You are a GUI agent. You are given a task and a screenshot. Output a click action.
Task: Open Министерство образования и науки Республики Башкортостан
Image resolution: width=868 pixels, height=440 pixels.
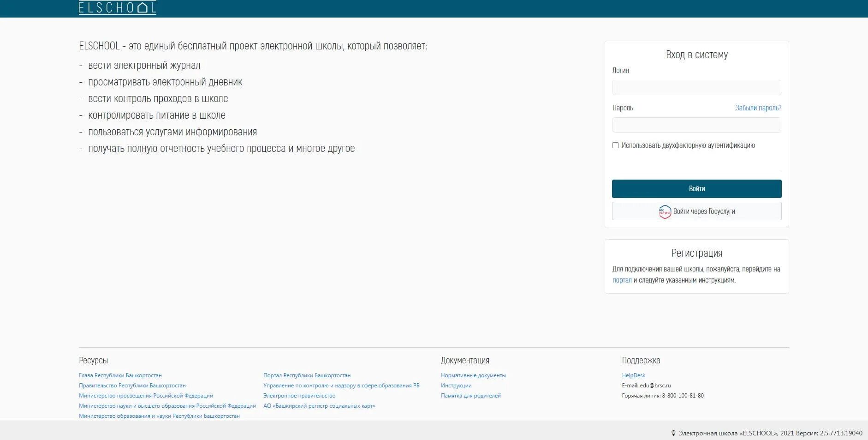pyautogui.click(x=159, y=416)
